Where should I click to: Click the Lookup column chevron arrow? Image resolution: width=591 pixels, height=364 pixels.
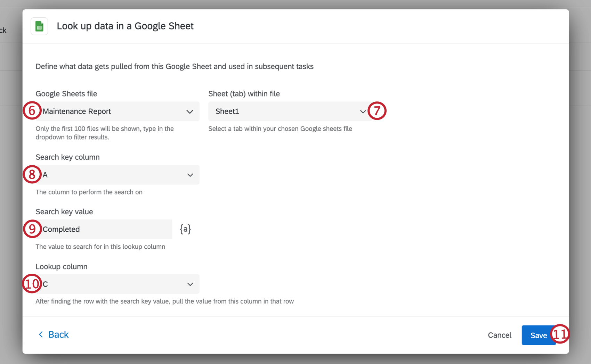click(x=190, y=284)
